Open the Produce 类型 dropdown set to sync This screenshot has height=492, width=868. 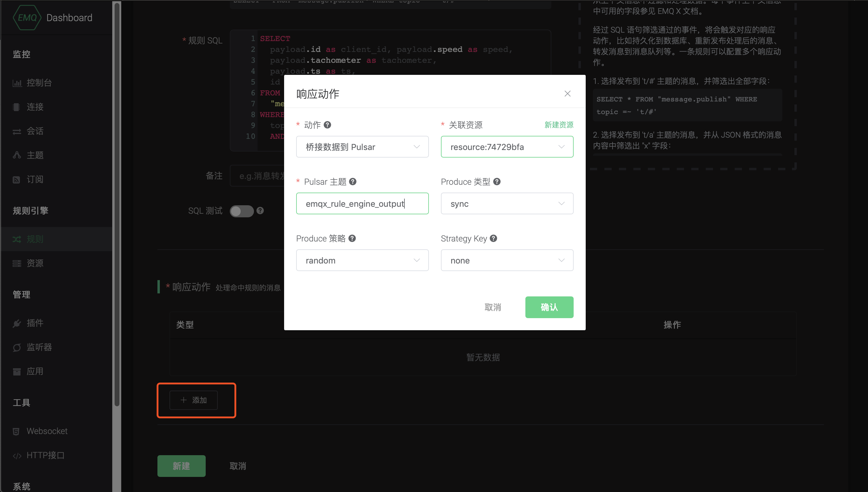click(x=507, y=203)
